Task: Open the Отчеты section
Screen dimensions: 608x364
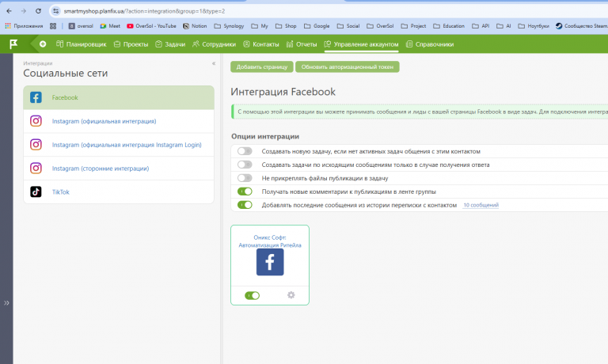Action: click(x=302, y=44)
